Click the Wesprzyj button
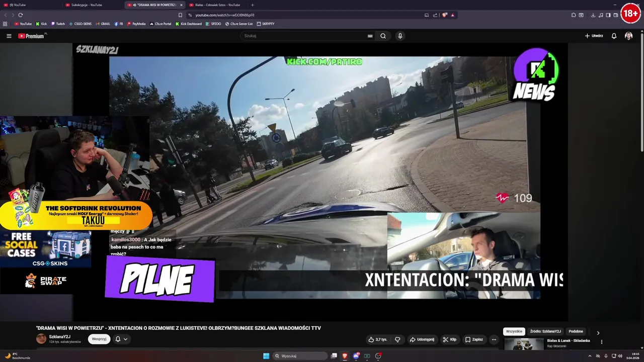The width and height of the screenshot is (644, 362). (99, 339)
